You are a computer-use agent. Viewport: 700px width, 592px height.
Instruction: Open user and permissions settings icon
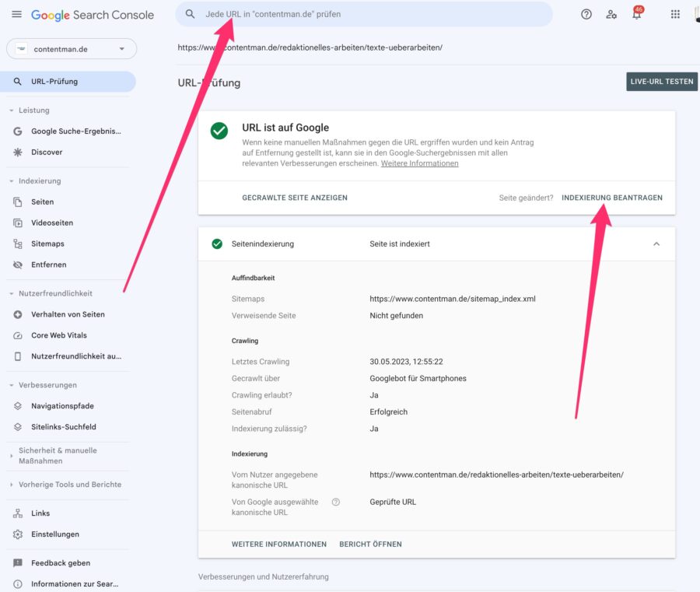click(x=611, y=14)
